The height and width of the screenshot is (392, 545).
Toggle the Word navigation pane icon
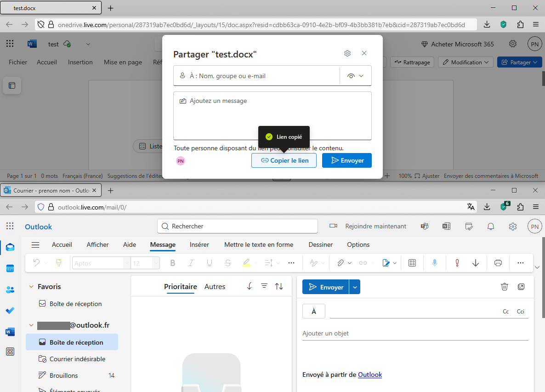click(12, 85)
